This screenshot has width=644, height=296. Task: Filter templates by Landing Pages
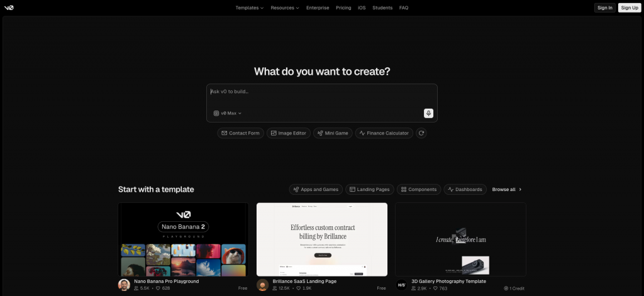[370, 189]
